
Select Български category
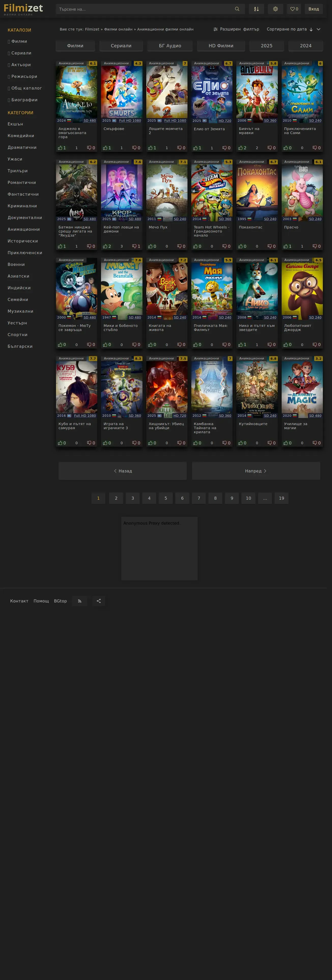click(20, 346)
